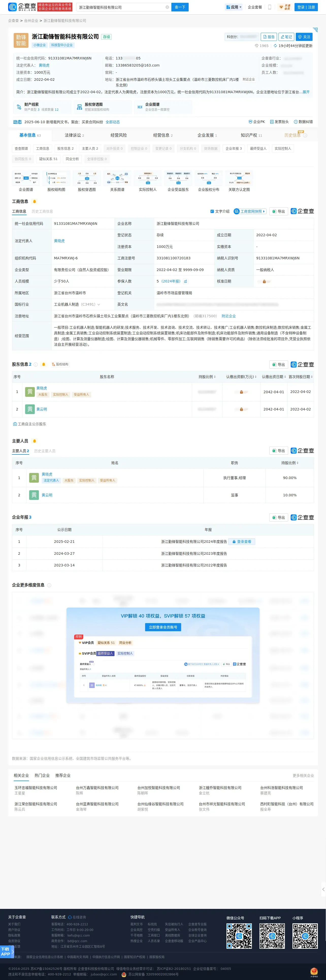The height and width of the screenshot is (980, 326).
Task: Open the 文字介绍 text introduction
Action: [x=220, y=212]
